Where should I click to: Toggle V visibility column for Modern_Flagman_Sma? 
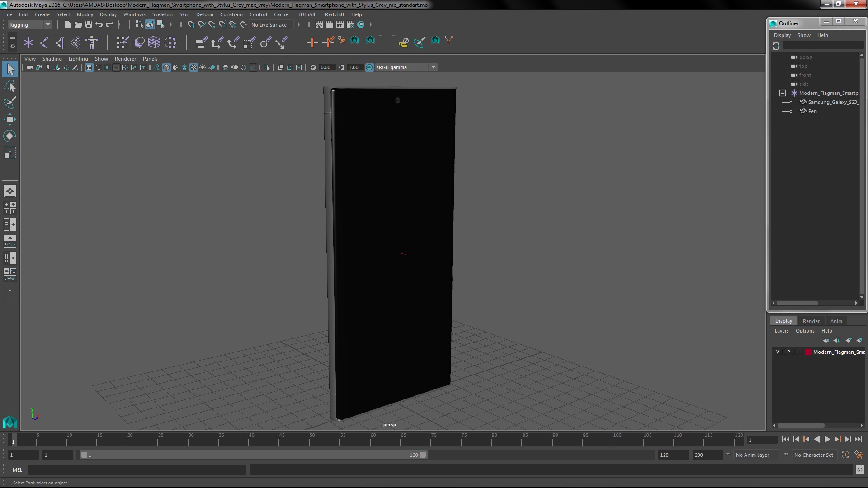[x=778, y=352]
